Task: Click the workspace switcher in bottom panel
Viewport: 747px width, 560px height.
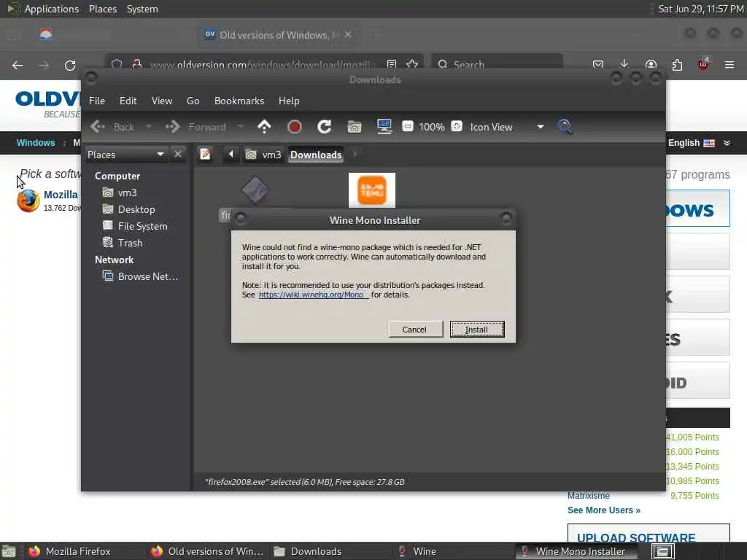Action: (662, 551)
